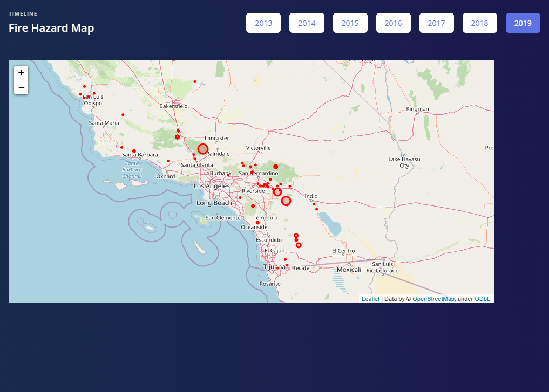The image size is (549, 392).
Task: Click the large fire circle near Palmdale
Action: tap(203, 149)
